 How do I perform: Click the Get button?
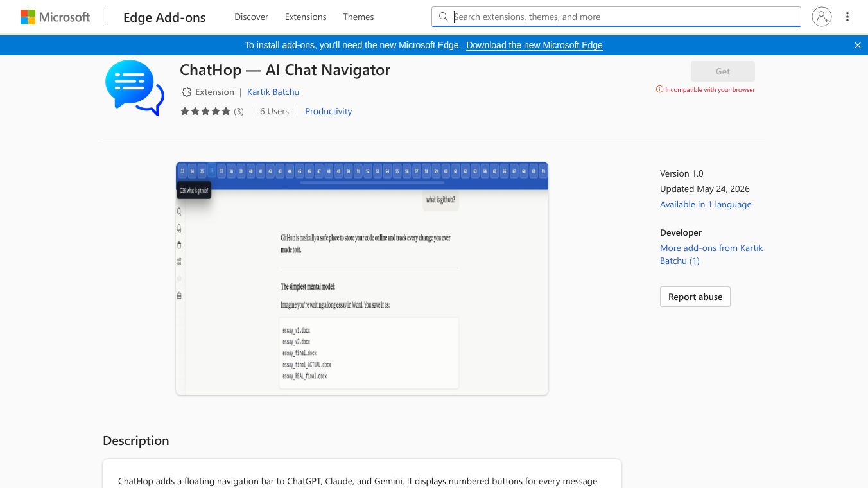[723, 71]
